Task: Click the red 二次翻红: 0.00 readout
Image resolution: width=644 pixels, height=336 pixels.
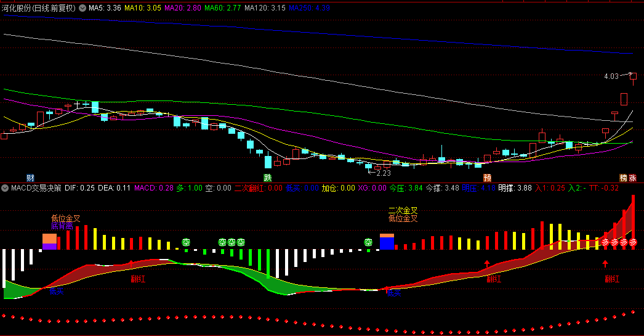Action: click(x=259, y=188)
